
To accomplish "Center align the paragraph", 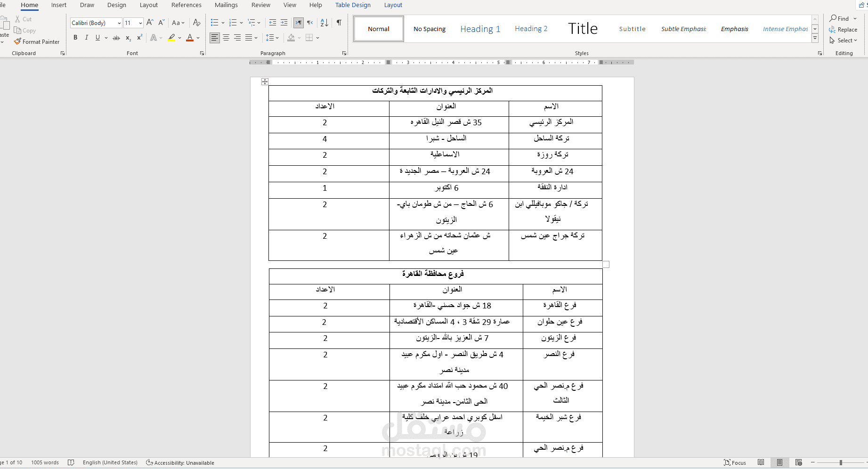I will 226,38.
